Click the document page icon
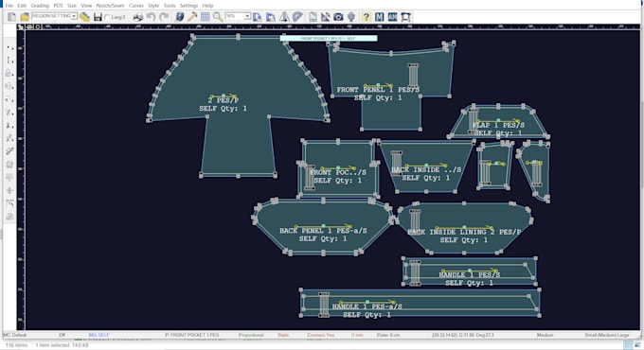 pyautogui.click(x=313, y=17)
